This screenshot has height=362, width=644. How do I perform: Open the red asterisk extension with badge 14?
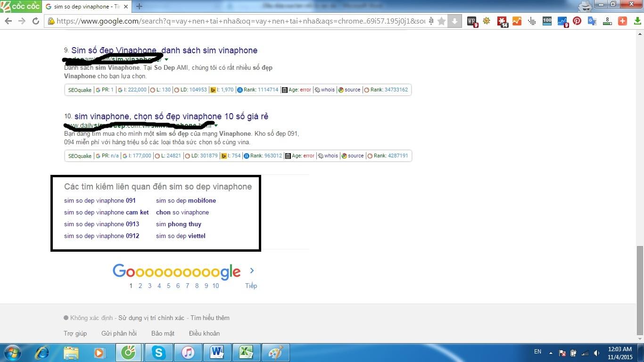coord(503,22)
